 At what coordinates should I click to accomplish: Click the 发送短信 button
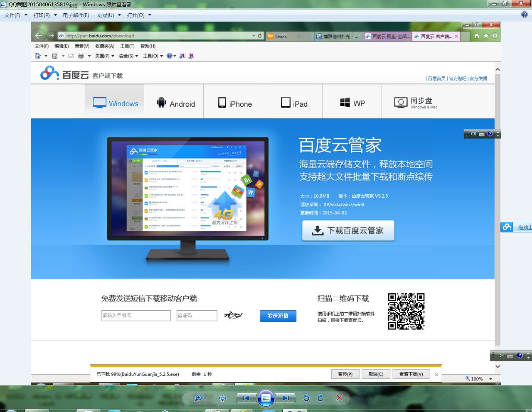point(278,316)
